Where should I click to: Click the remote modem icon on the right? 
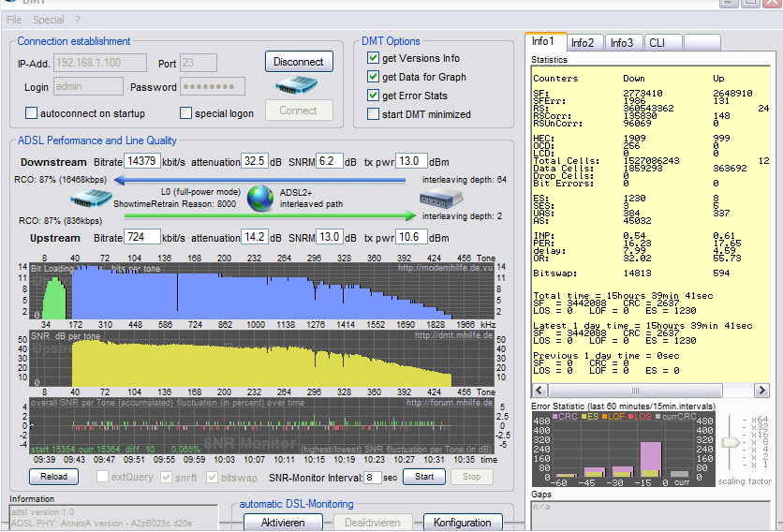click(440, 198)
